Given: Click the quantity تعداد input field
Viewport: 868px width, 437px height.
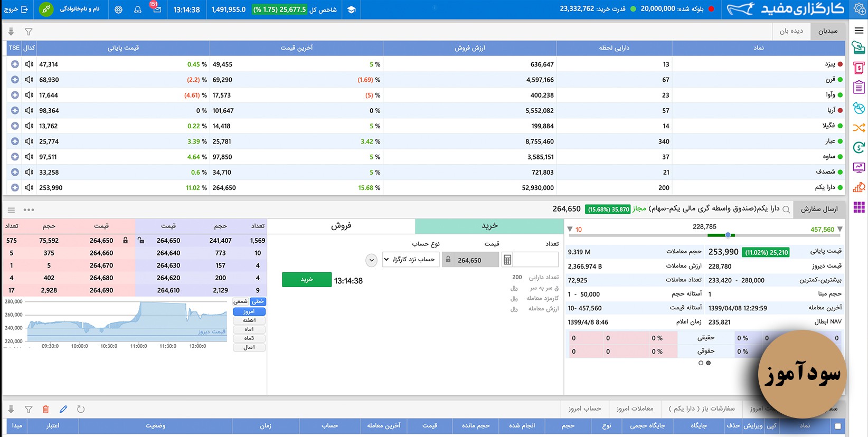Looking at the screenshot, I should pyautogui.click(x=535, y=259).
